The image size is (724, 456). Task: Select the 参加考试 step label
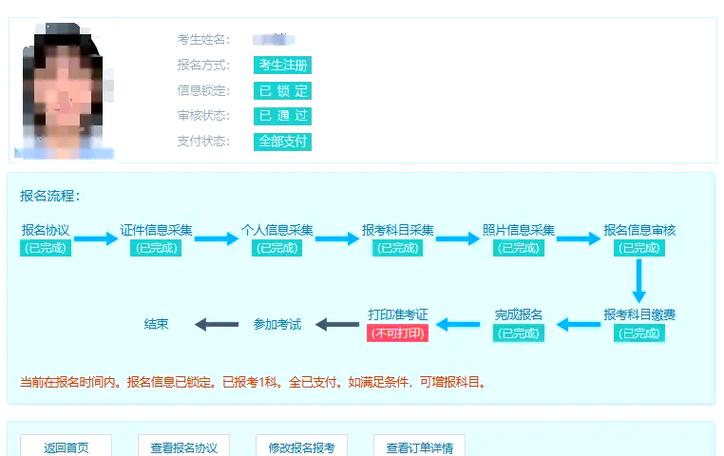pyautogui.click(x=277, y=324)
